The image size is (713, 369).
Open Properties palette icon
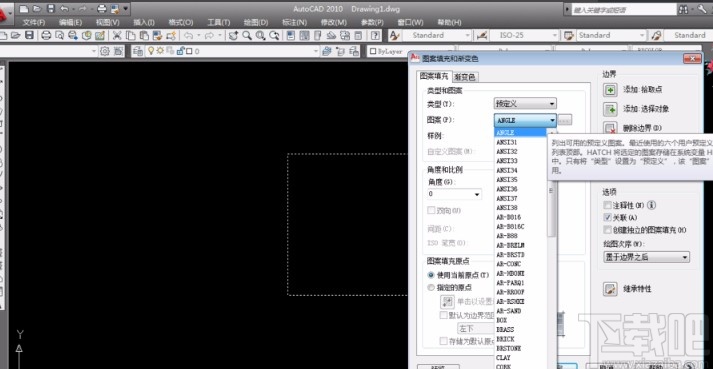291,35
